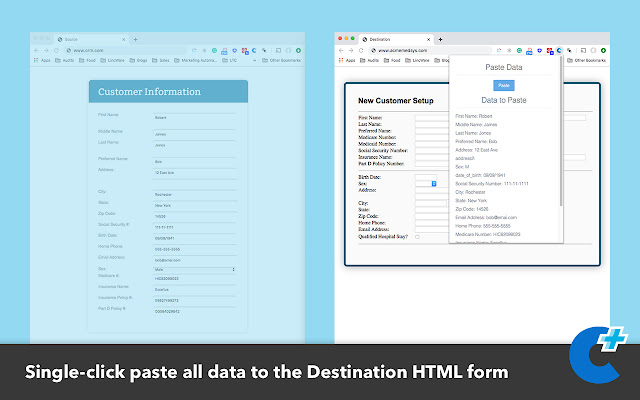The height and width of the screenshot is (400, 640).
Task: Click the City input in New Customer Setup
Action: [x=431, y=203]
